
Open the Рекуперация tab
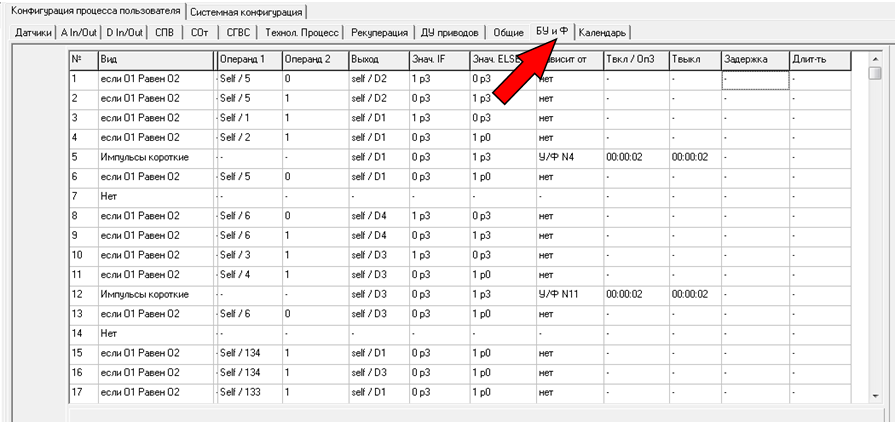[380, 33]
